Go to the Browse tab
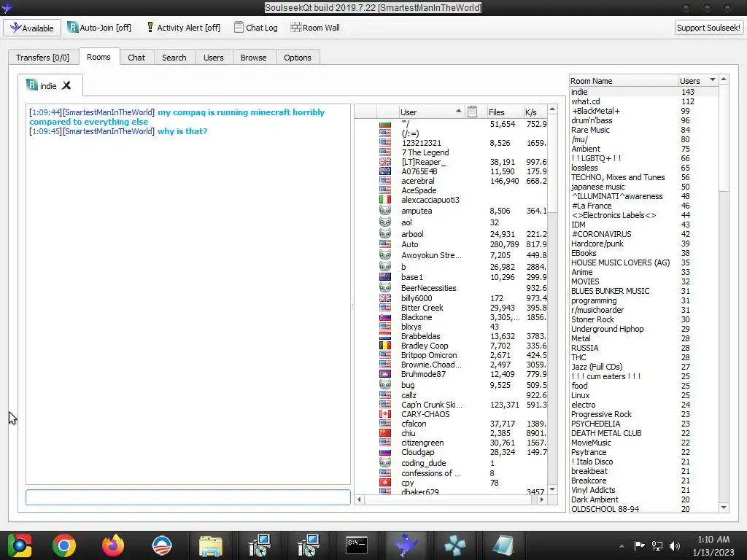747x560 pixels. (253, 58)
